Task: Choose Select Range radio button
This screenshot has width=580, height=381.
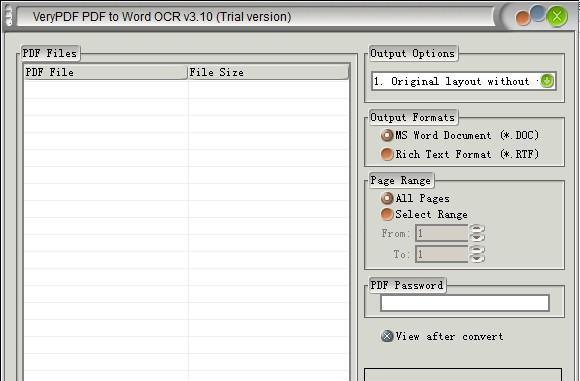Action: [387, 214]
